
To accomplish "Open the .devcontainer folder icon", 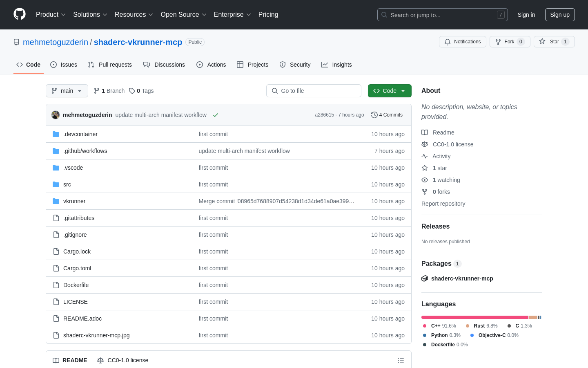I will pyautogui.click(x=56, y=134).
